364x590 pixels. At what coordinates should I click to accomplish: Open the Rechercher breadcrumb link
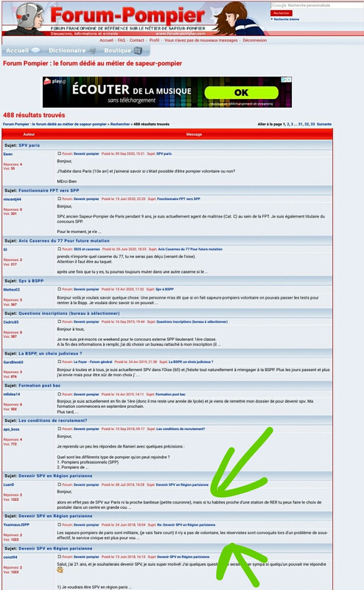(x=120, y=124)
